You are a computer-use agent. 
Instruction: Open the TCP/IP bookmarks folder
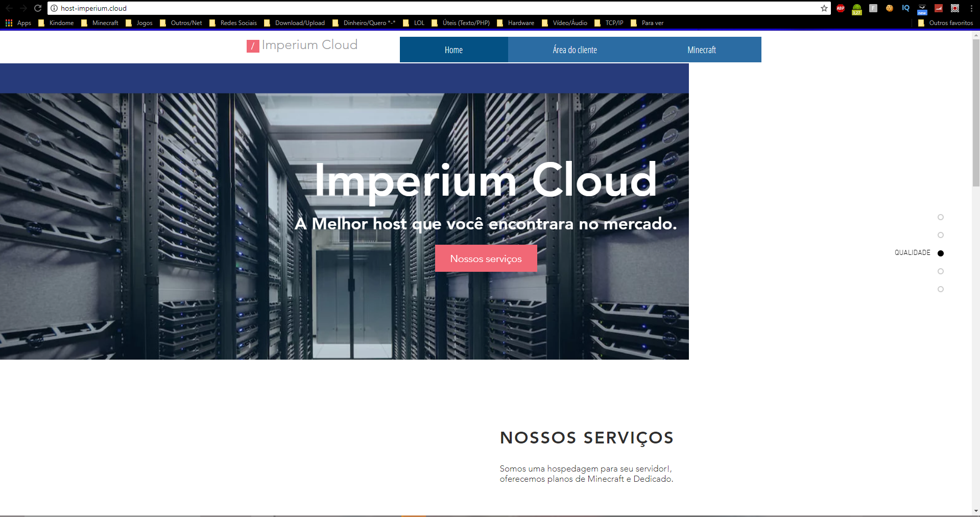click(x=609, y=23)
